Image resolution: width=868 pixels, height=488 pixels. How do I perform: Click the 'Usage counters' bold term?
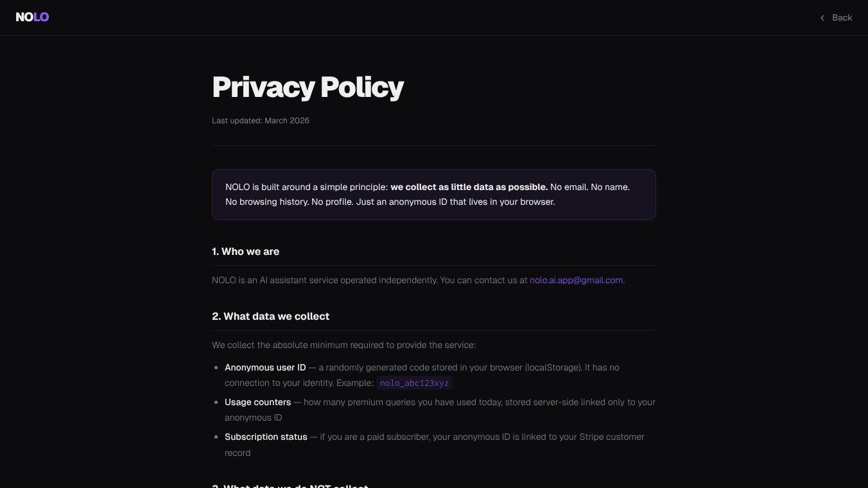click(257, 402)
